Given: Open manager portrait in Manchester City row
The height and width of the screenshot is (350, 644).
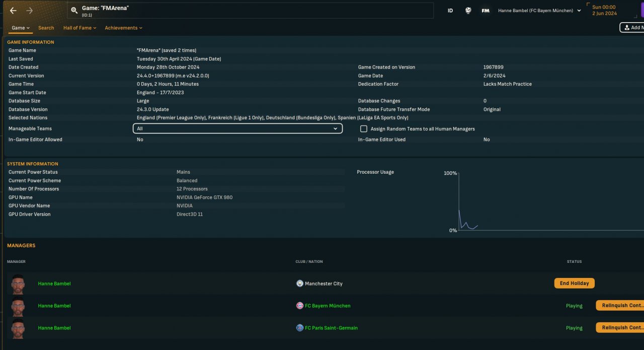Looking at the screenshot, I should click(18, 284).
